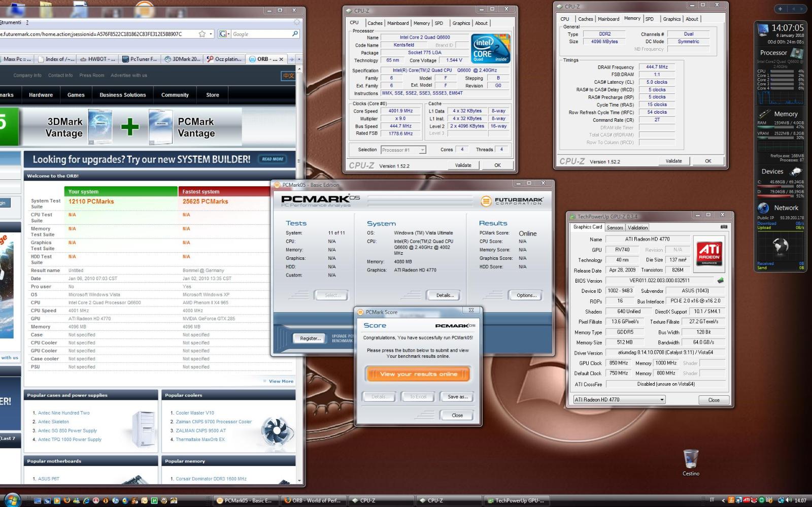Switch to Validation tab in GPU-Z
Viewport: 812px width, 507px height.
tap(637, 227)
